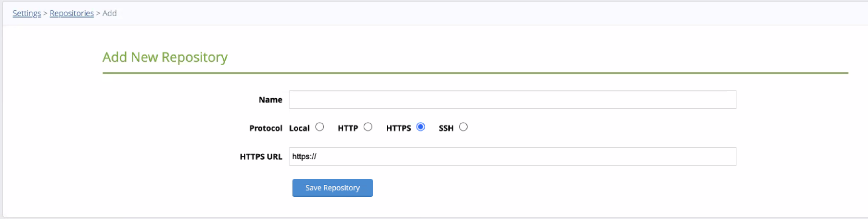Click the Name field label
Image resolution: width=868 pixels, height=219 pixels.
(x=270, y=100)
